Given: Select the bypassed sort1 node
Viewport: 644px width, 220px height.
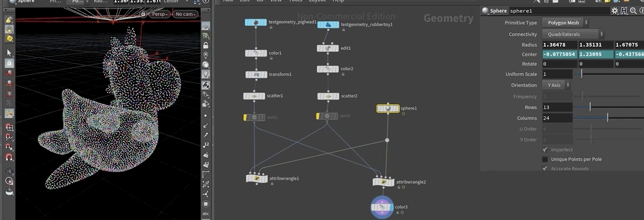Looking at the screenshot, I should click(x=254, y=117).
